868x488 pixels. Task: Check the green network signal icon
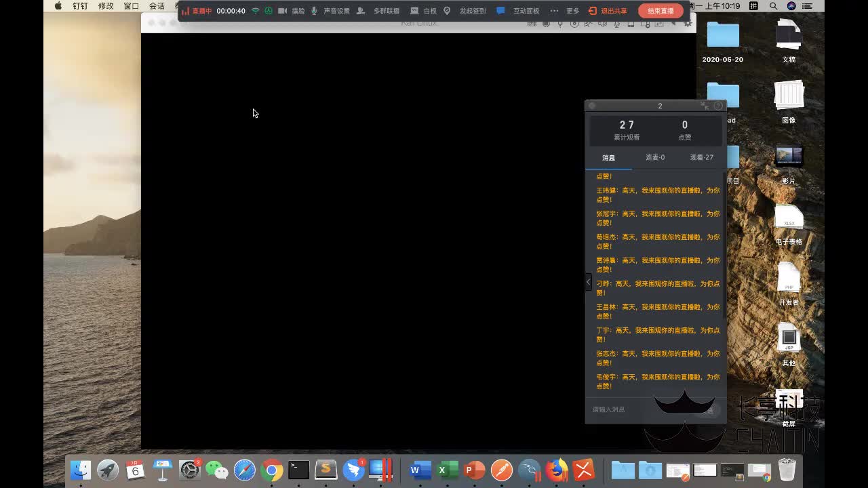point(256,11)
